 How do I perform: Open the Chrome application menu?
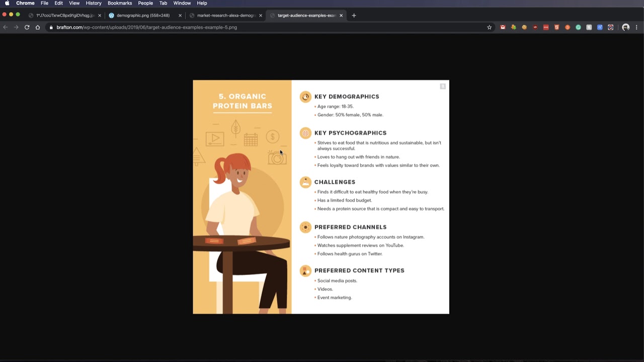point(25,3)
